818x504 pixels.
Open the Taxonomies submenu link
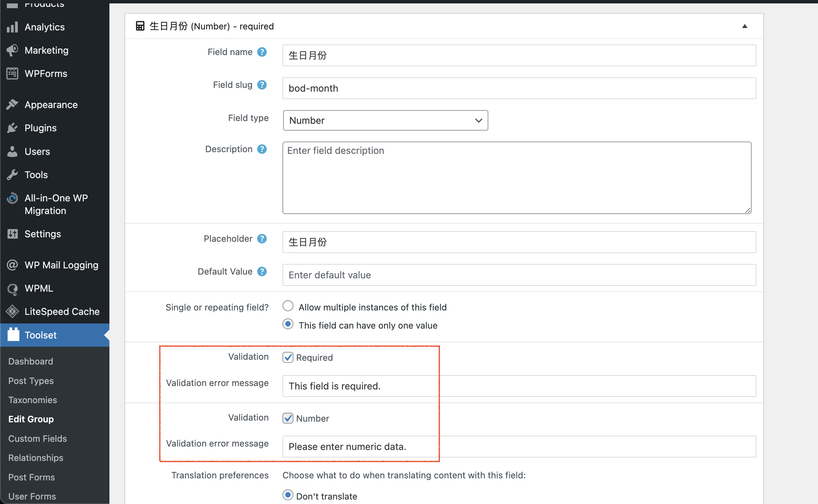(x=33, y=400)
